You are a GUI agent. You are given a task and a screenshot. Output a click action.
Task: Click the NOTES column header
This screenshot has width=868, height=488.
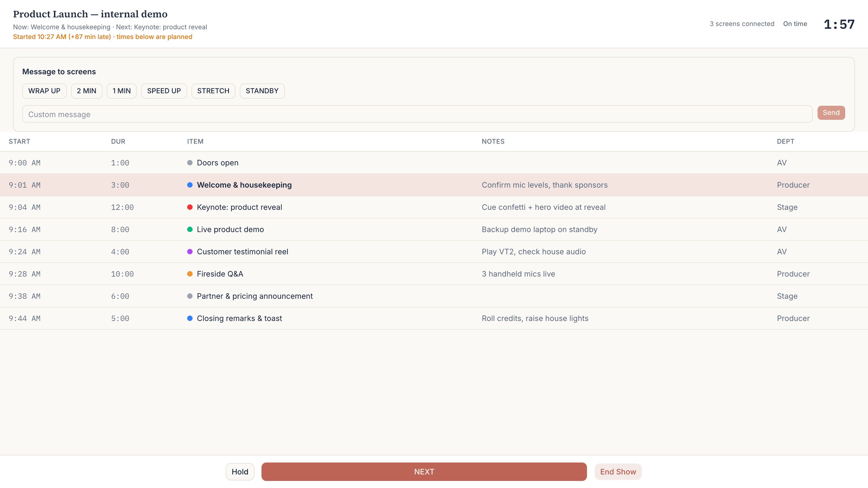click(493, 142)
